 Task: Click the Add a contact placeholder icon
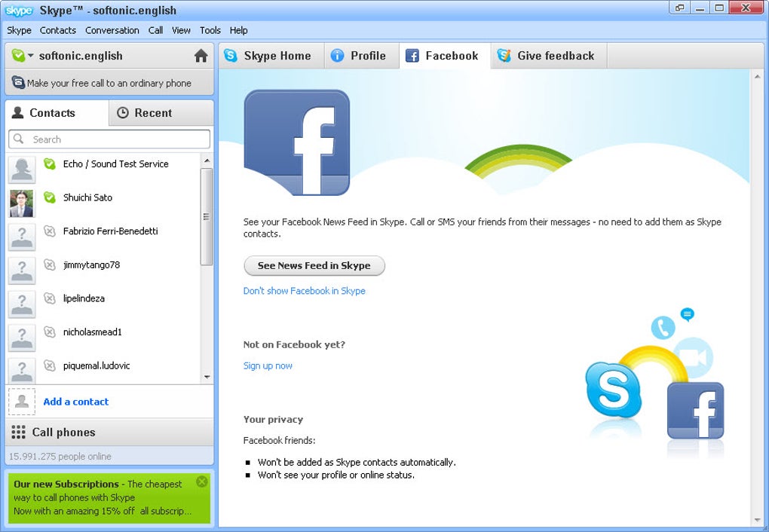tap(22, 402)
